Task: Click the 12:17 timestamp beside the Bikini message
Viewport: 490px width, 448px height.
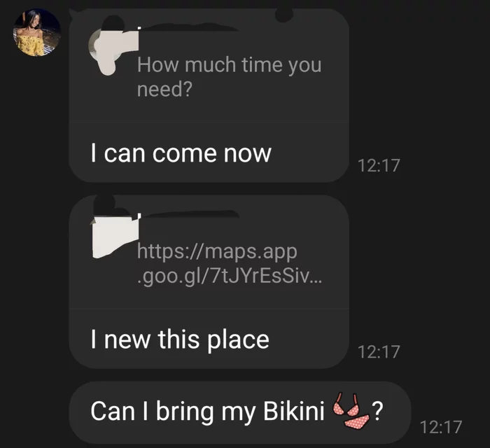Action: (441, 427)
